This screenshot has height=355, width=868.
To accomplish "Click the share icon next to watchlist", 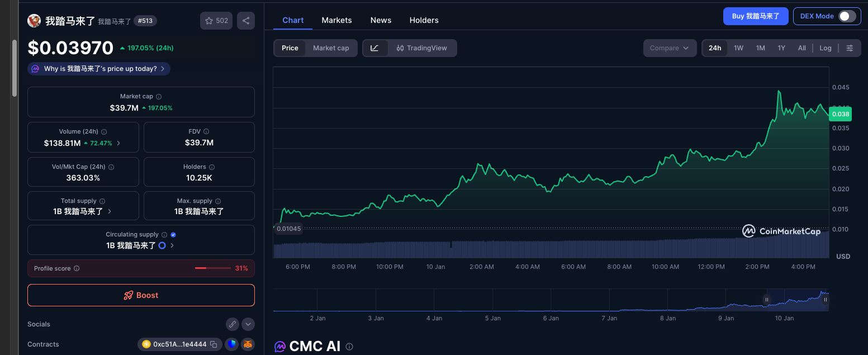I will [246, 21].
